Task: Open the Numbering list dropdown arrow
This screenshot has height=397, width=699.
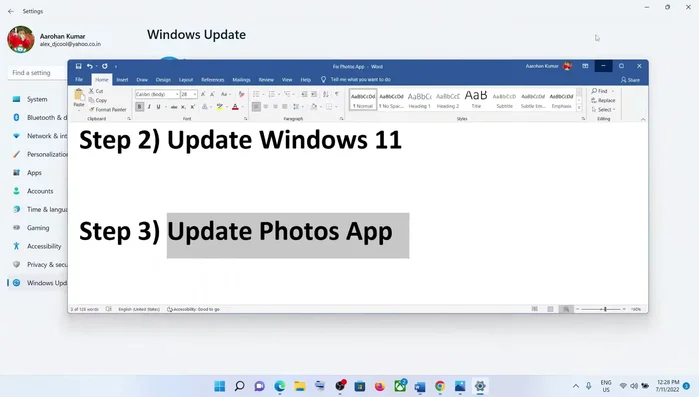Action: pos(279,94)
